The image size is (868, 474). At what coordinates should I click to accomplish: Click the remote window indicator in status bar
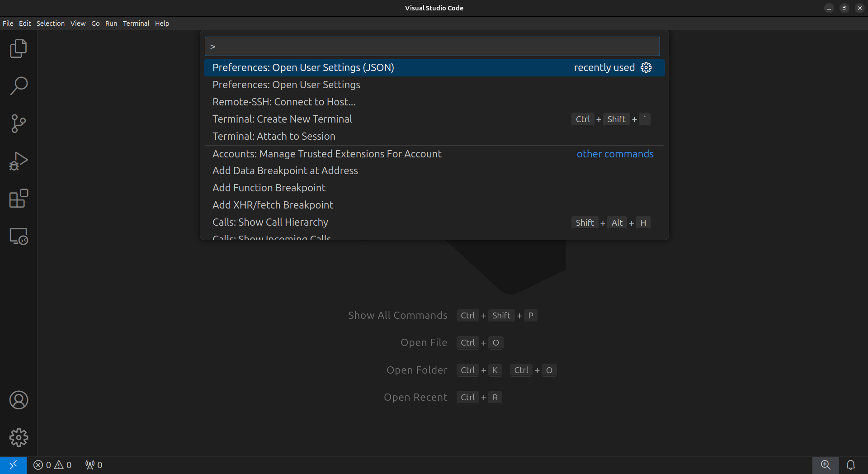click(x=13, y=465)
